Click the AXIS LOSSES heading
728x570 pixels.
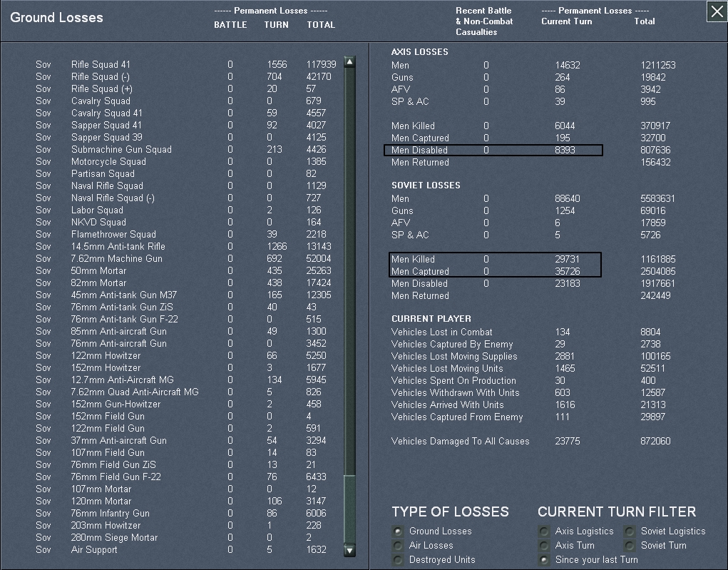(x=420, y=51)
